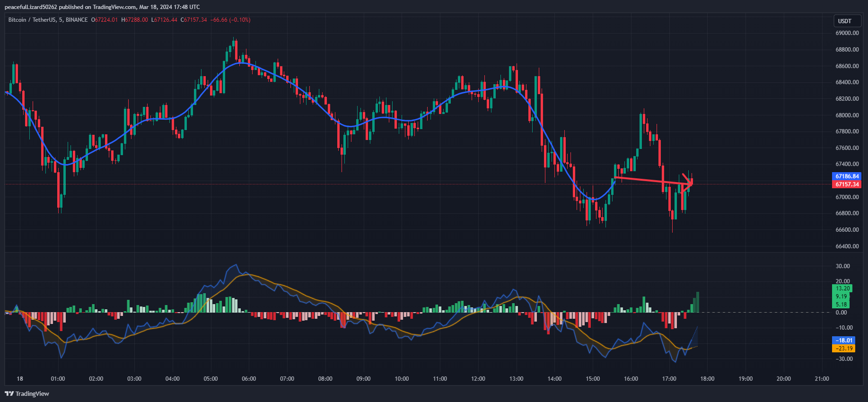Click the 0.00 indicator scale label
868x402 pixels.
point(841,313)
